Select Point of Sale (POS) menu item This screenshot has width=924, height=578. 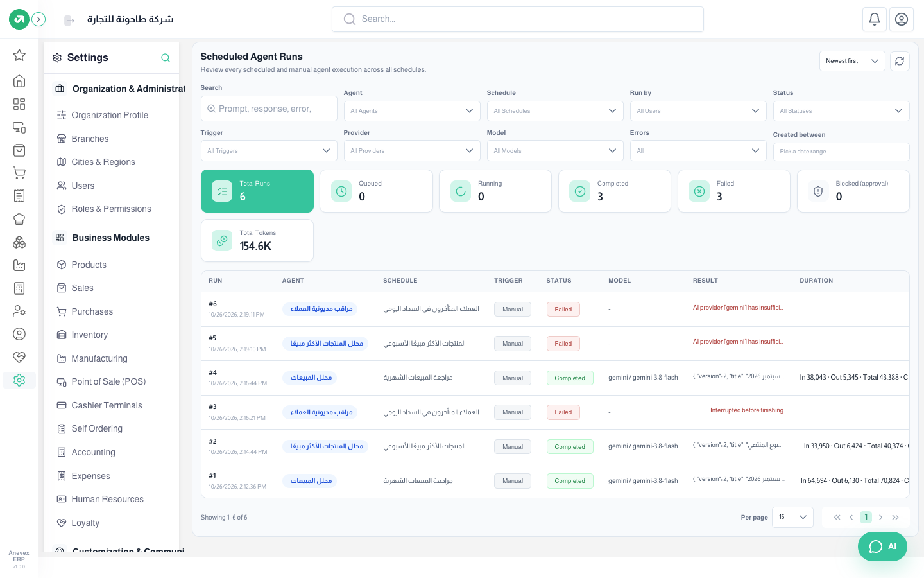tap(108, 382)
